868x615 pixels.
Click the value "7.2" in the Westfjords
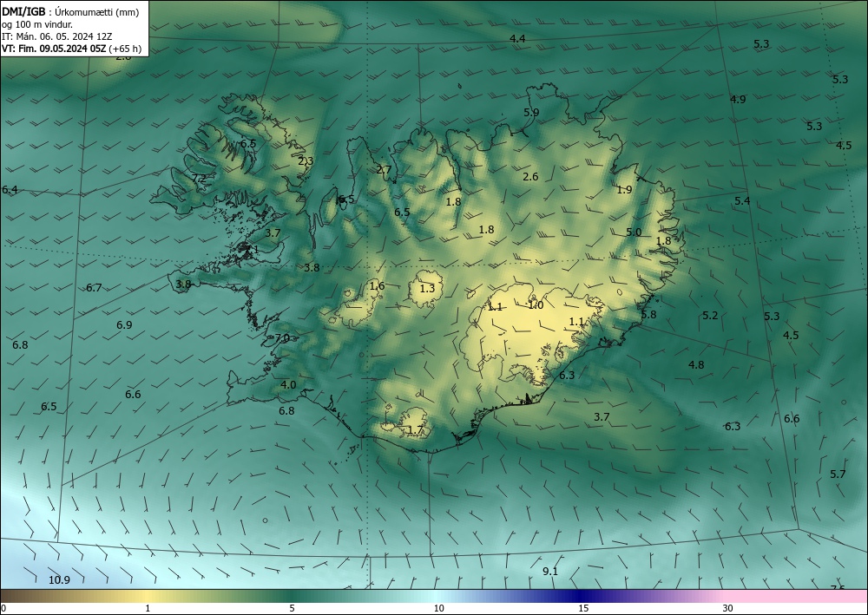point(199,178)
